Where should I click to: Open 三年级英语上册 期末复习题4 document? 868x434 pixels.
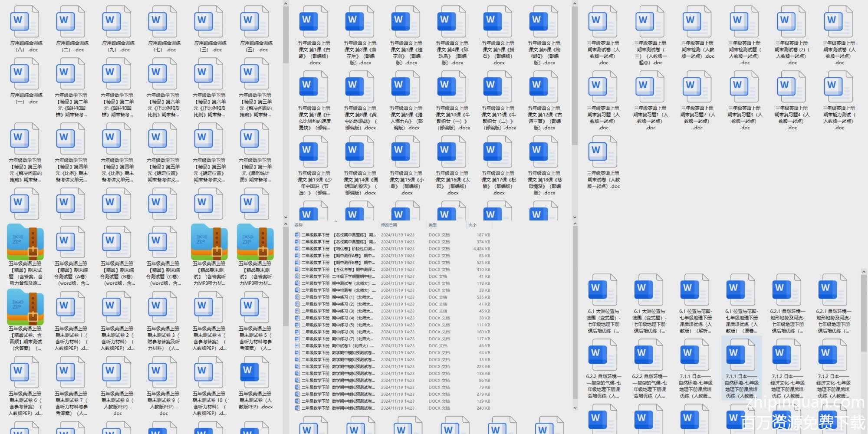[x=792, y=88]
